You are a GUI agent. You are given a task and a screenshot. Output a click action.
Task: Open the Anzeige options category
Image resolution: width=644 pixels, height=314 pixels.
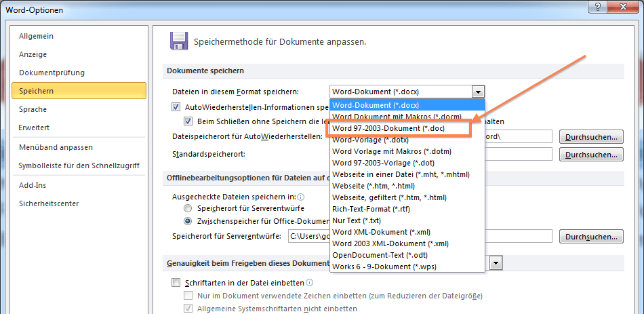pyautogui.click(x=79, y=54)
